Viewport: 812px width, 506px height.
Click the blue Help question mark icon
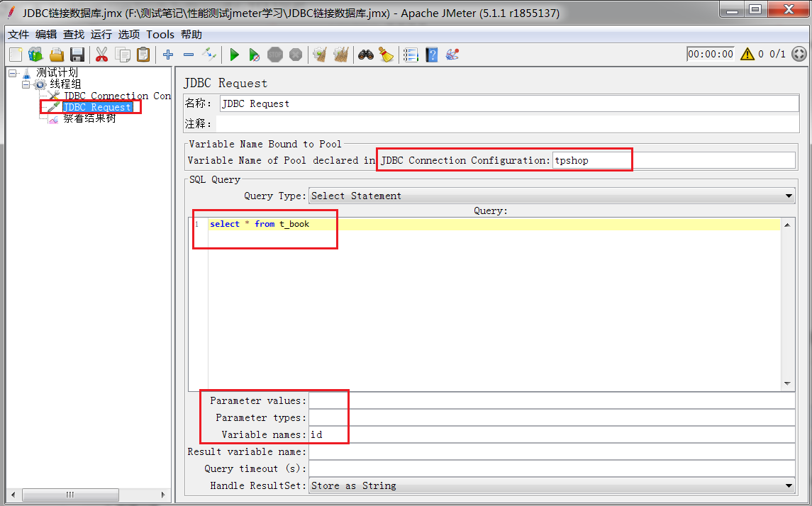click(x=431, y=55)
